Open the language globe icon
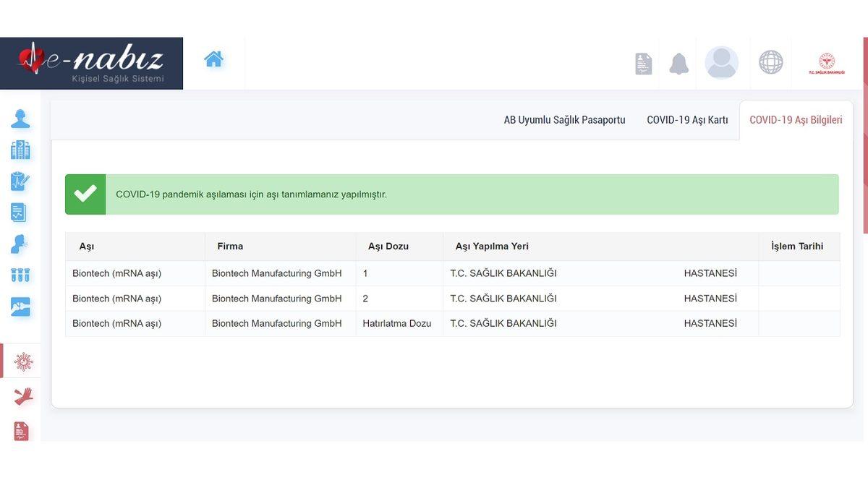 (x=770, y=63)
